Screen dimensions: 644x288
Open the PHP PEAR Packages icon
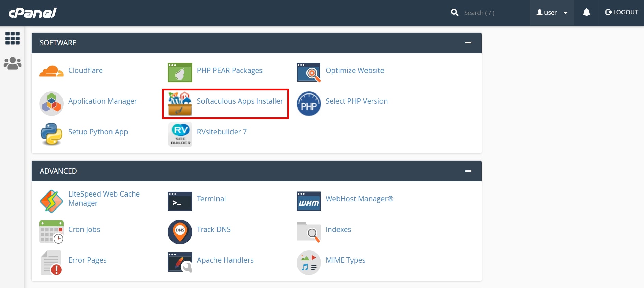click(180, 72)
